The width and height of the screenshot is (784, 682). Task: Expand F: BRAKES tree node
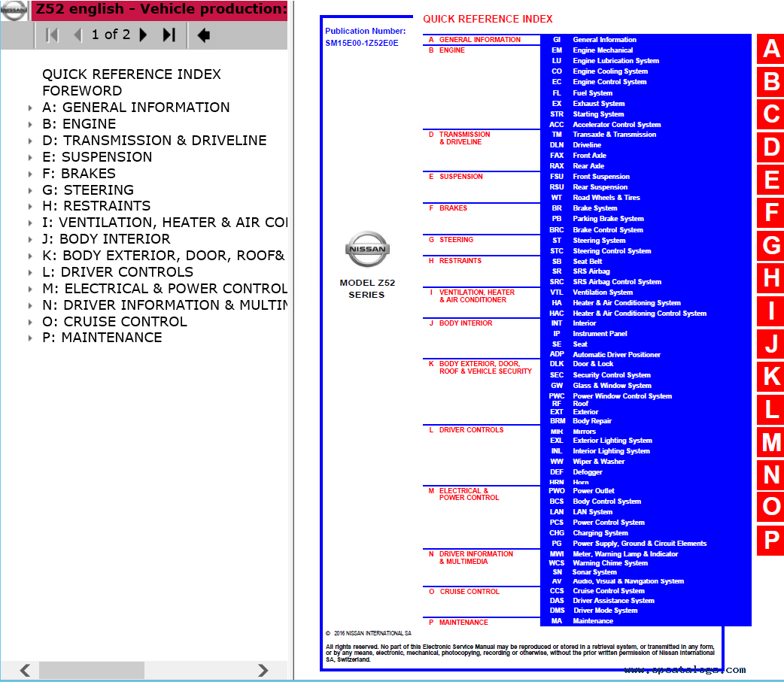point(30,174)
